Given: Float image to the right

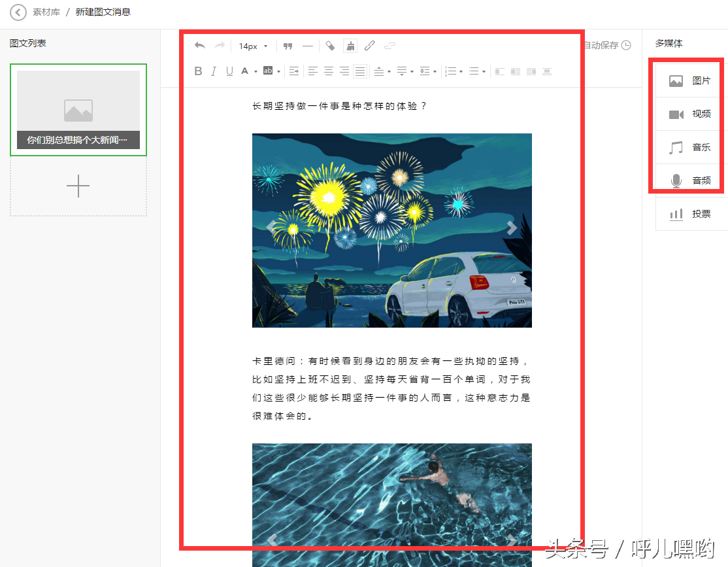Looking at the screenshot, I should tap(531, 71).
